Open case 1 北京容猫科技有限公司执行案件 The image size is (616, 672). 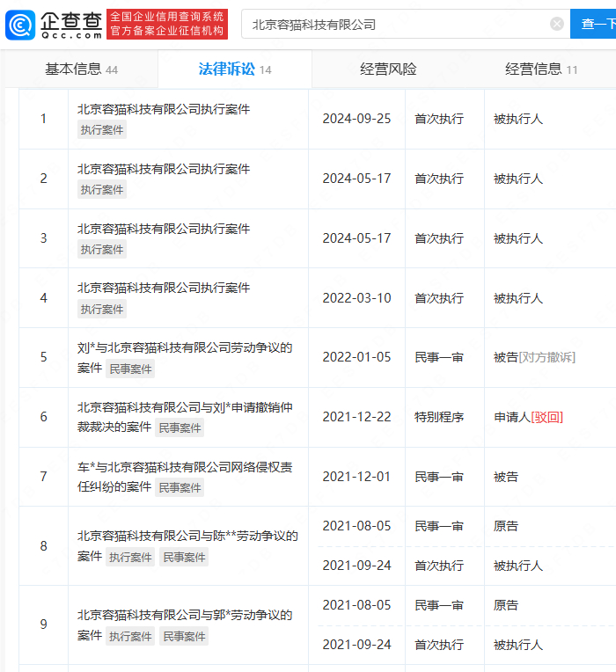pos(164,109)
